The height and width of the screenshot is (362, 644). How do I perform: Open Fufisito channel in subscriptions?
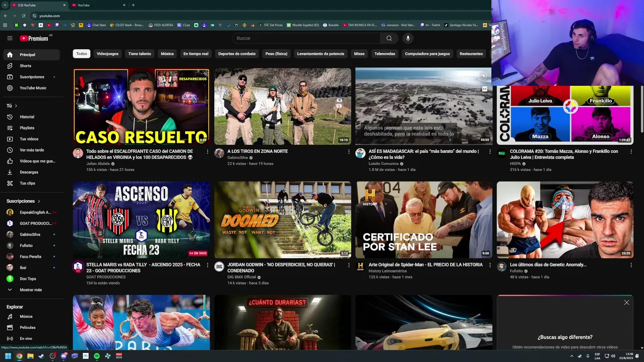[x=32, y=246]
